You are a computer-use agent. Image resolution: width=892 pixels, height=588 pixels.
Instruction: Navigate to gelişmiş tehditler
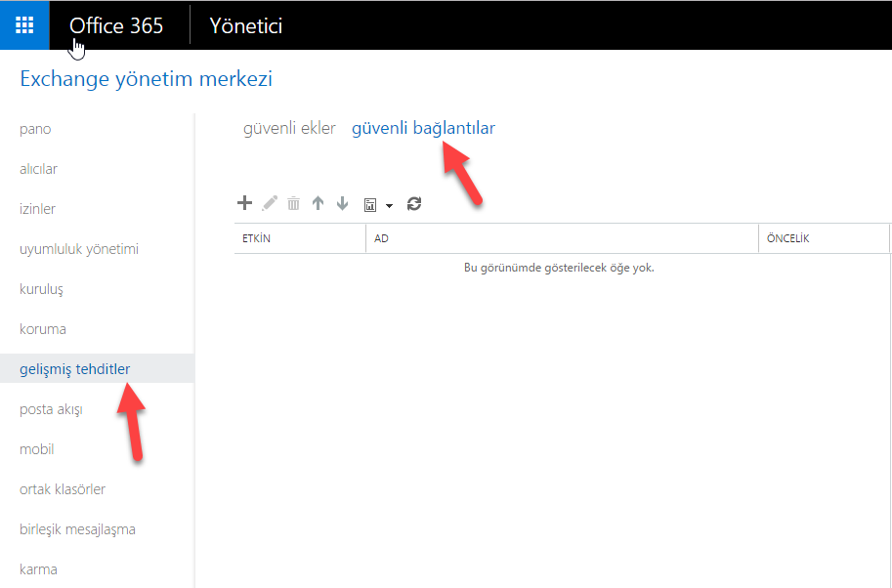point(75,368)
